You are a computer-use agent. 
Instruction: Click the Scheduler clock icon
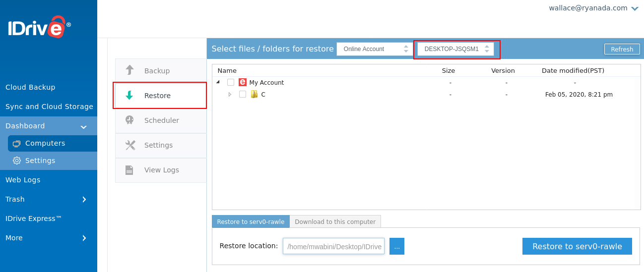tap(130, 120)
